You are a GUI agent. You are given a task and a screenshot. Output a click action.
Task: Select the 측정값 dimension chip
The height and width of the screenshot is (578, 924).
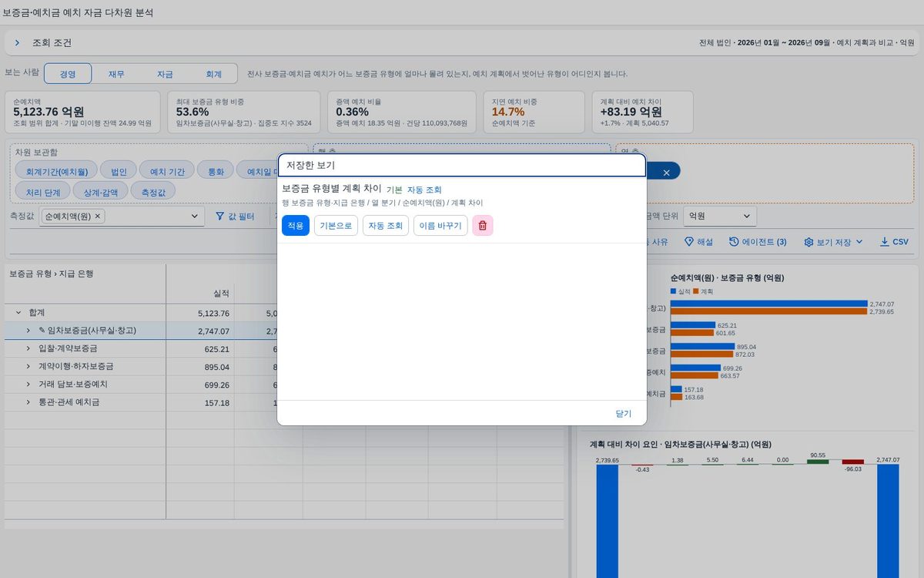[x=153, y=190]
